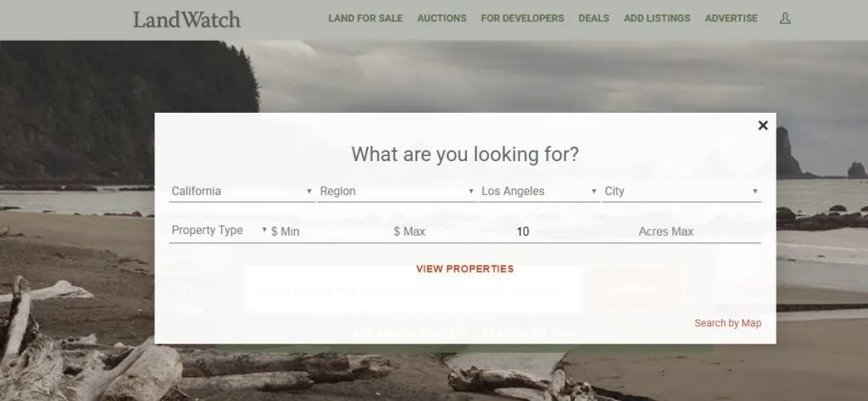Click the View Properties button

point(465,269)
